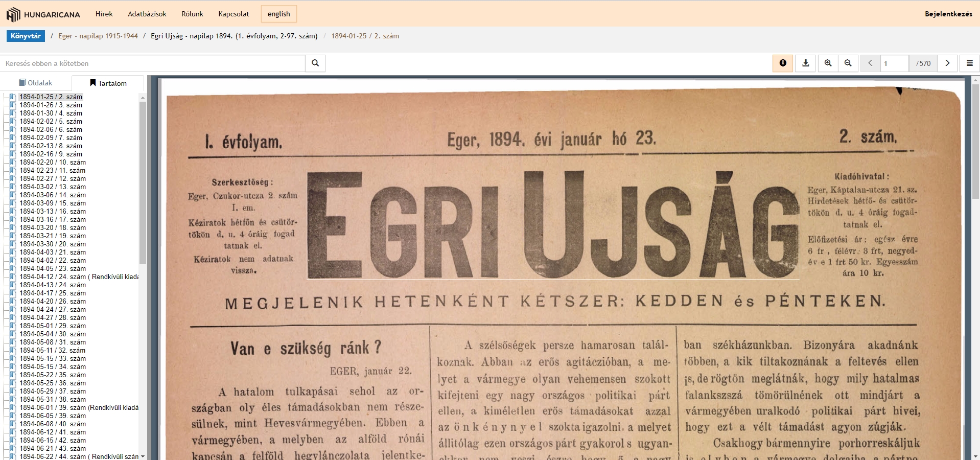Select 1894-02-02 / 5. szám entry
Image resolution: width=980 pixels, height=460 pixels.
pyautogui.click(x=51, y=121)
